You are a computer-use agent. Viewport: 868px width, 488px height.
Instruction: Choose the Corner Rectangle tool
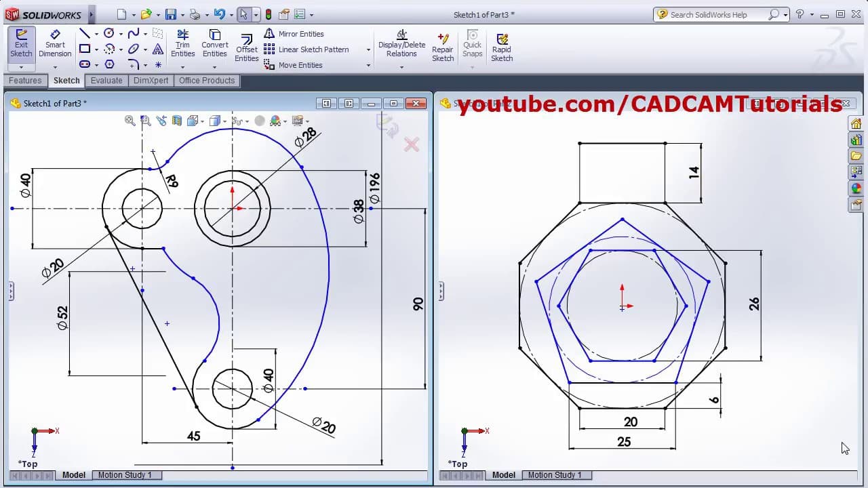tap(84, 49)
